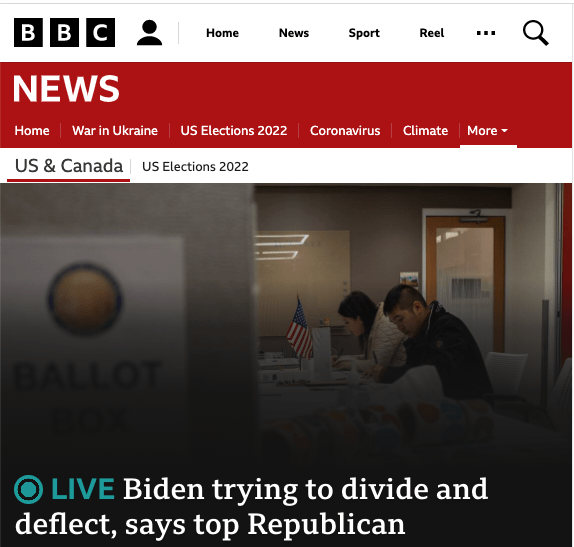Select the US & Canada section heading
This screenshot has width=574, height=547.
[69, 166]
